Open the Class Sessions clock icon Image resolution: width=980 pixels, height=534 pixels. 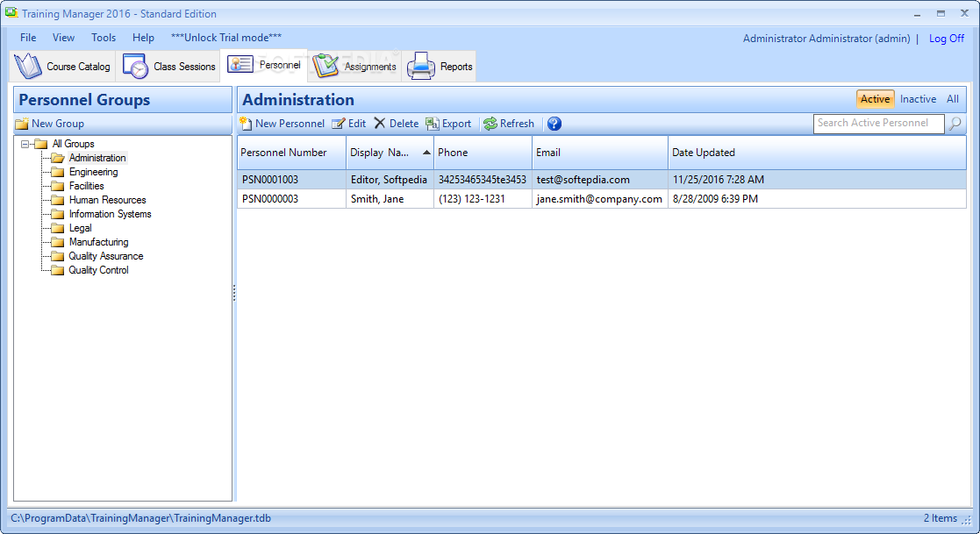tap(135, 67)
